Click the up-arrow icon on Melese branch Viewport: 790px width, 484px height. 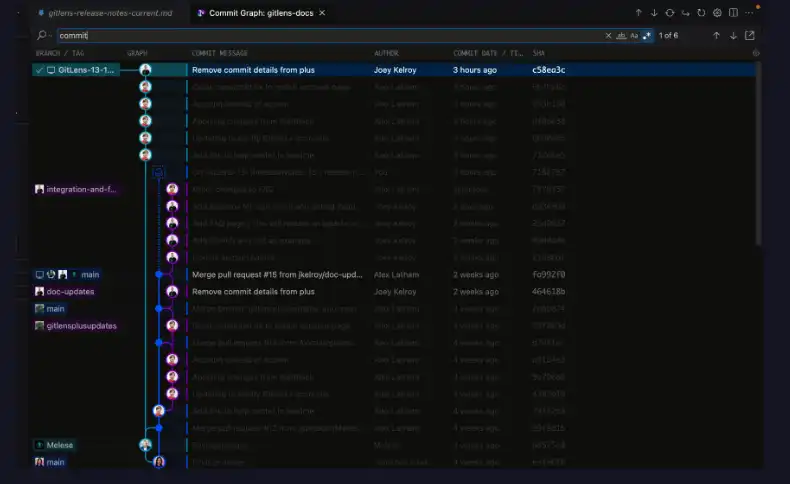(x=39, y=445)
